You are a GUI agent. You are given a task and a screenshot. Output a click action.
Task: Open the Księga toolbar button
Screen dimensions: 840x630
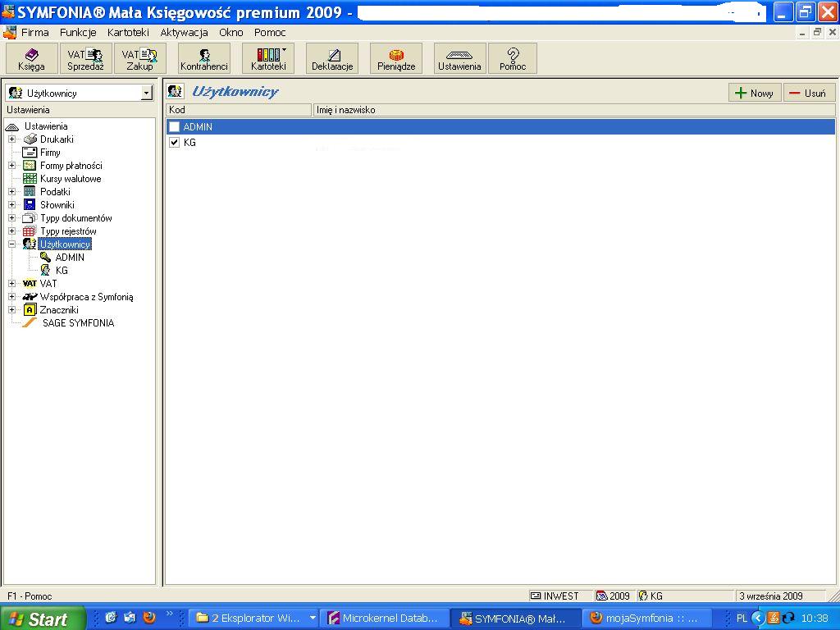coord(32,59)
